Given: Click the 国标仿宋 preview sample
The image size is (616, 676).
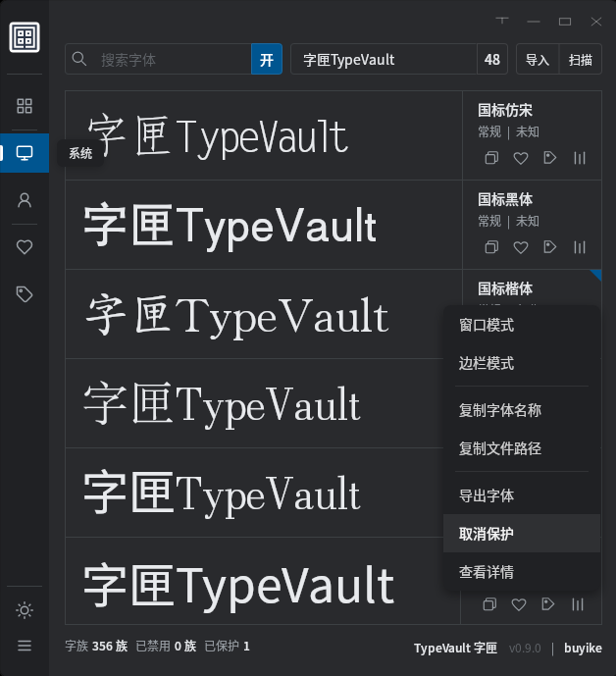Looking at the screenshot, I should pyautogui.click(x=264, y=135).
